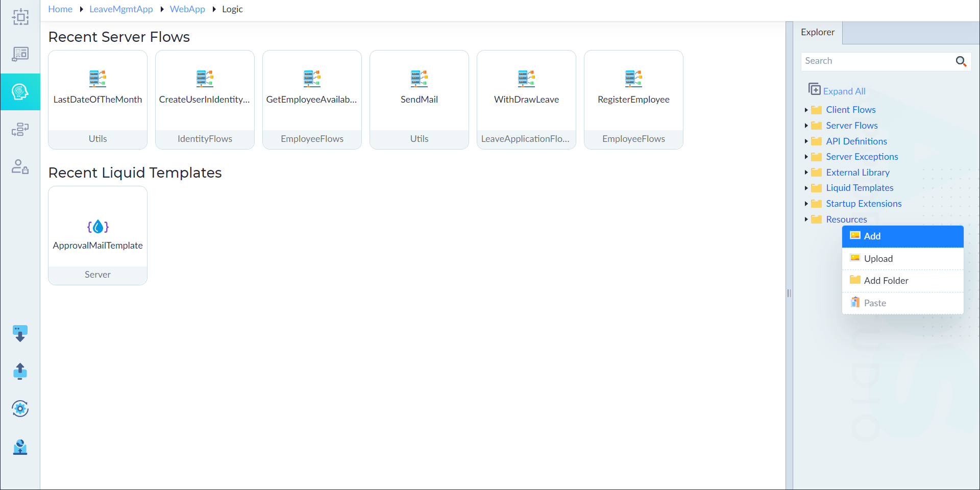Screen dimensions: 980x490
Task: Expand the Server Flows folder arrow
Action: point(806,126)
